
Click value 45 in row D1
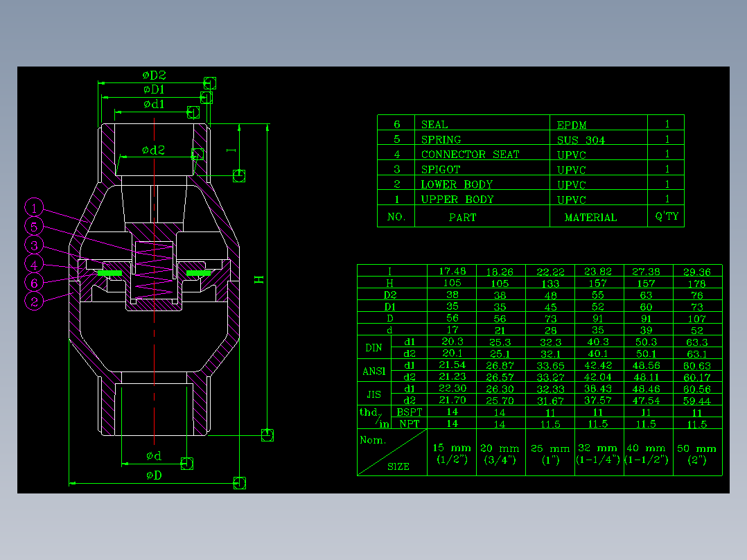550,307
